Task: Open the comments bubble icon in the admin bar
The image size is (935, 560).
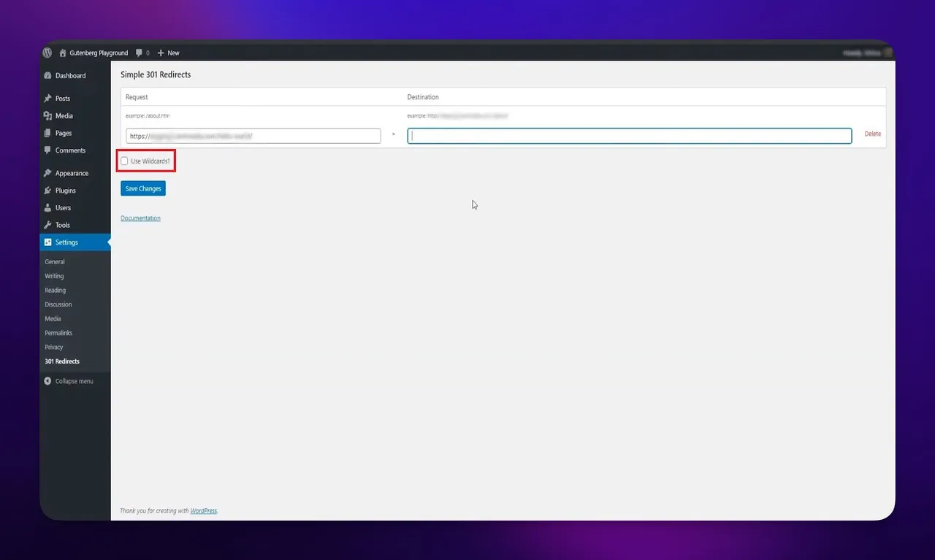Action: (139, 53)
